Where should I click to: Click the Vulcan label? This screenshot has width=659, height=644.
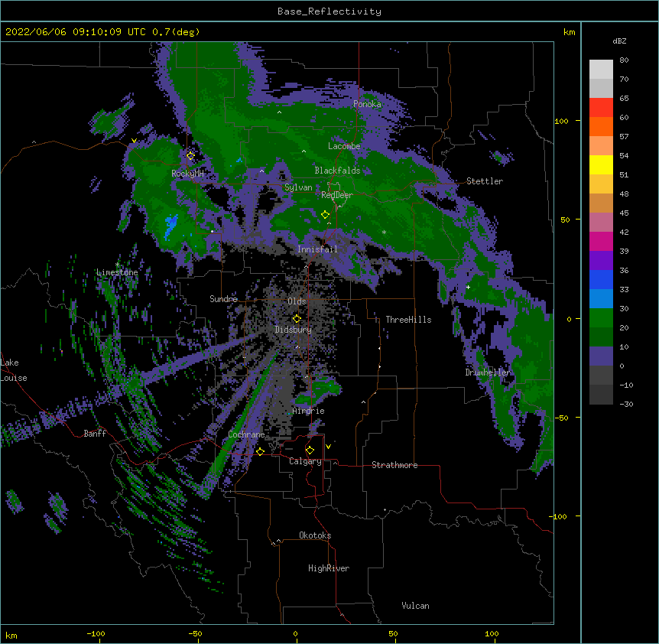coord(415,606)
